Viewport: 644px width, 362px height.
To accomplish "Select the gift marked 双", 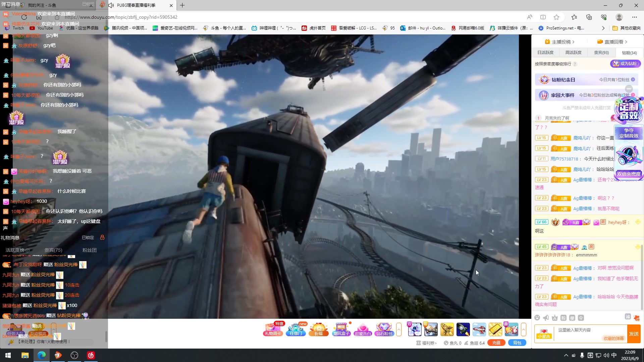I will tap(415, 329).
